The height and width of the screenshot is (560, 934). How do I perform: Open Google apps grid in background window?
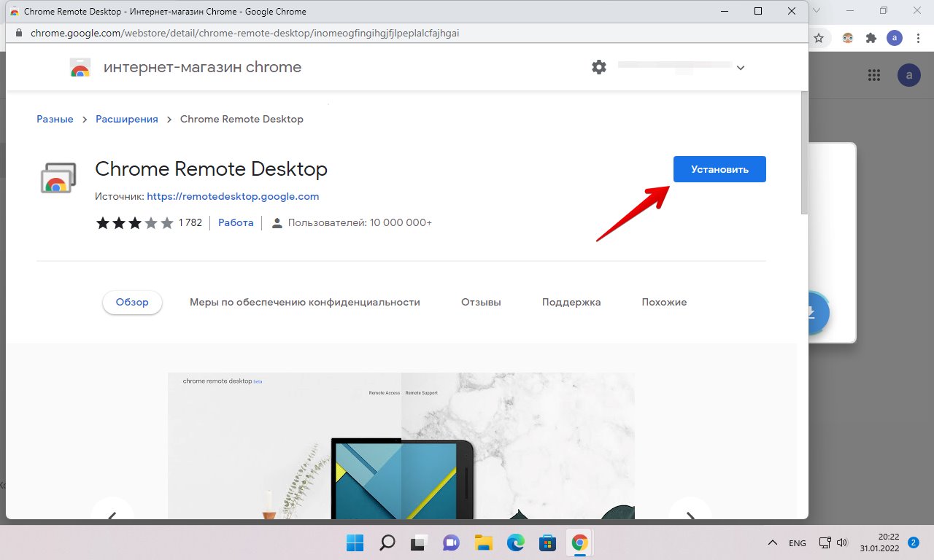[874, 74]
